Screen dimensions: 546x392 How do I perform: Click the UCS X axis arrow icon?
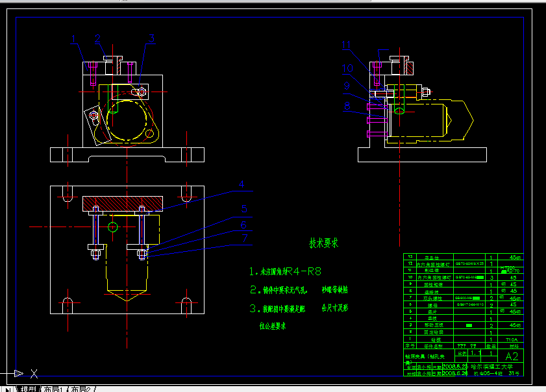18,374
